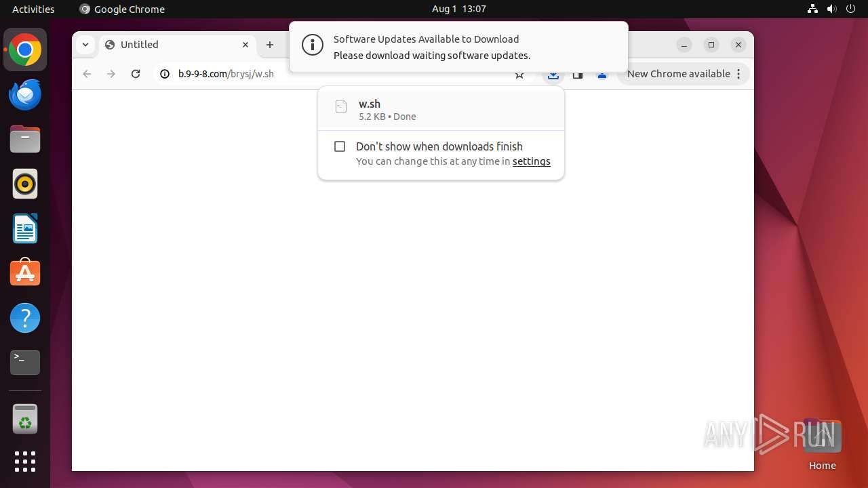
Task: Open the Home folder desktop icon
Action: point(822,445)
